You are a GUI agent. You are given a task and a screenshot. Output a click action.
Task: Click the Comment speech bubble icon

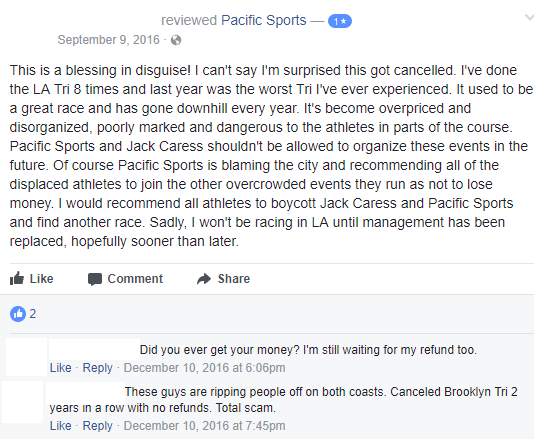(95, 279)
